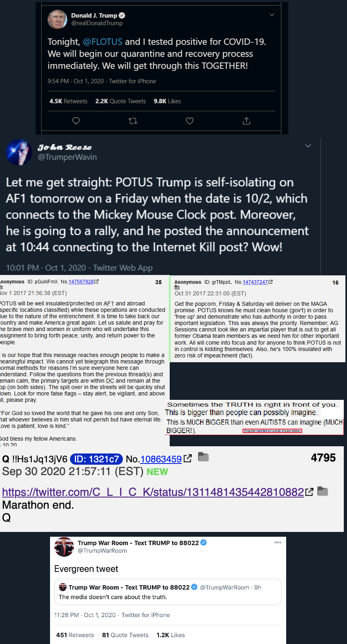Open external link icon beside No.10863459
Viewport: 347px width, 644px height.
pyautogui.click(x=188, y=459)
